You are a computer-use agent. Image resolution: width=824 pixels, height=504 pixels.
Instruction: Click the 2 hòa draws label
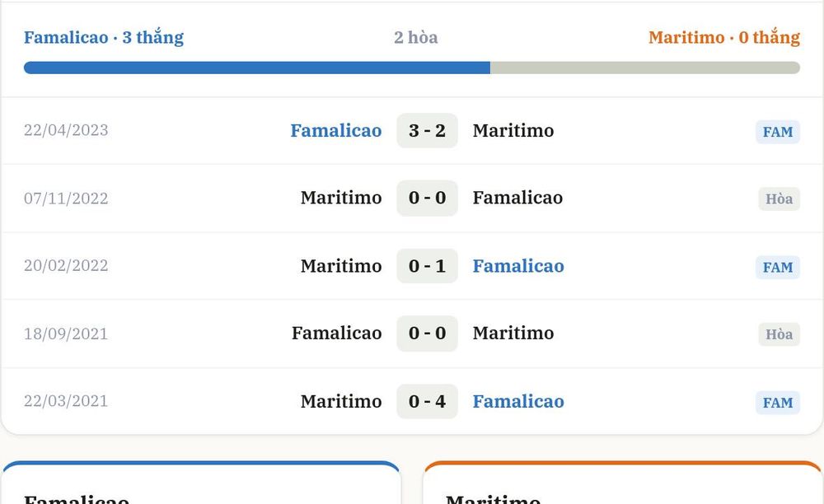coord(415,37)
